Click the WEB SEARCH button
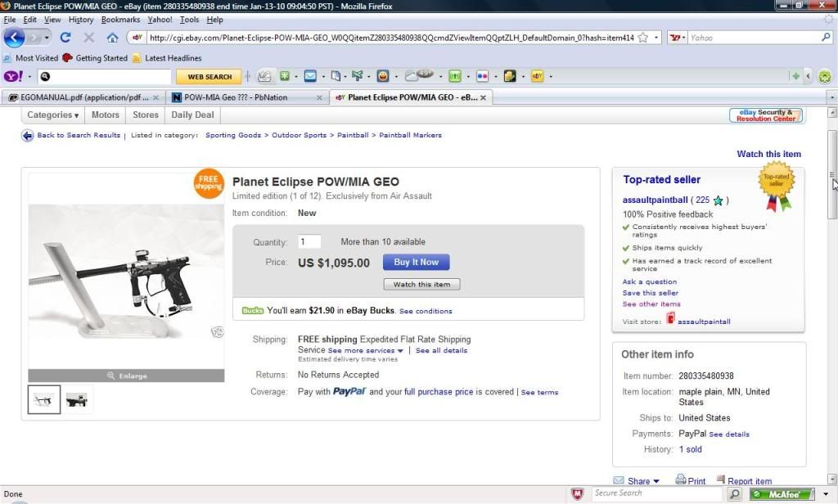838x504 pixels. tap(209, 77)
